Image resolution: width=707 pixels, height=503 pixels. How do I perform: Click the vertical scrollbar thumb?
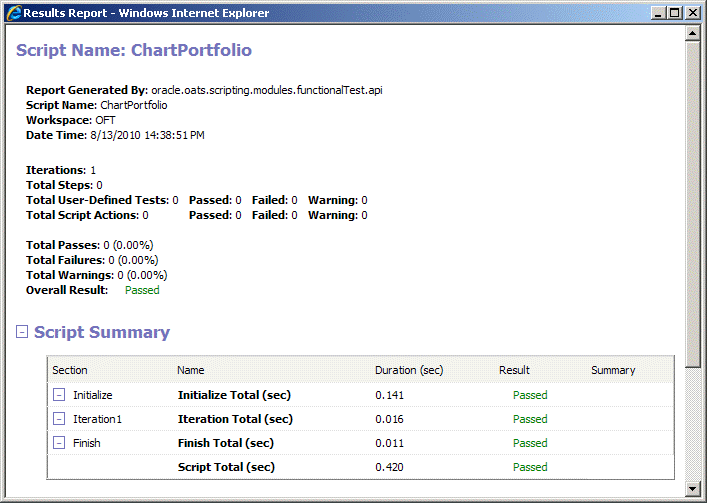click(692, 204)
